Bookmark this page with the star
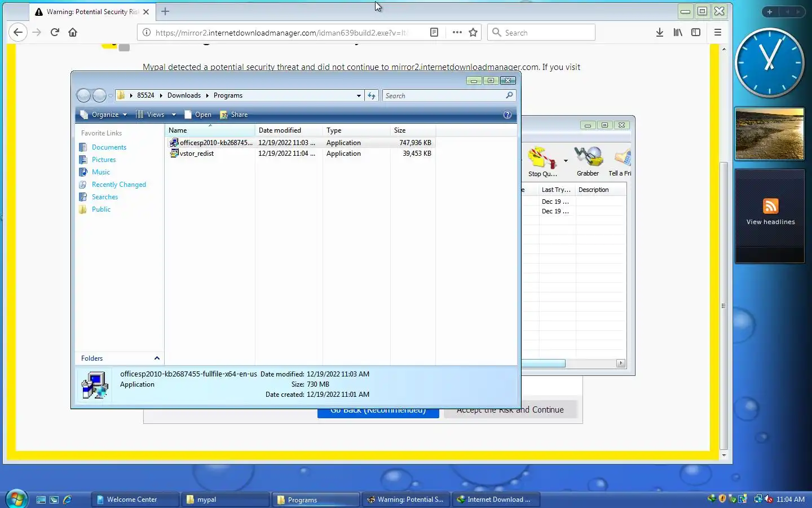The width and height of the screenshot is (812, 508). (473, 32)
